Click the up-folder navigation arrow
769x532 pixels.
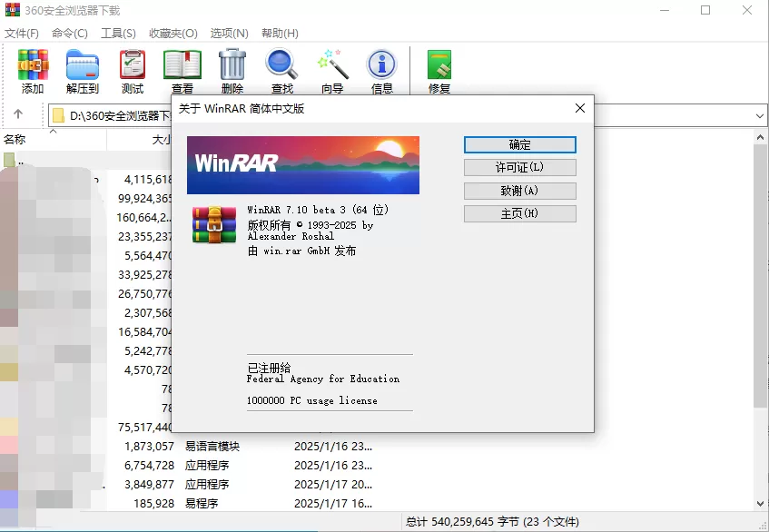click(20, 114)
